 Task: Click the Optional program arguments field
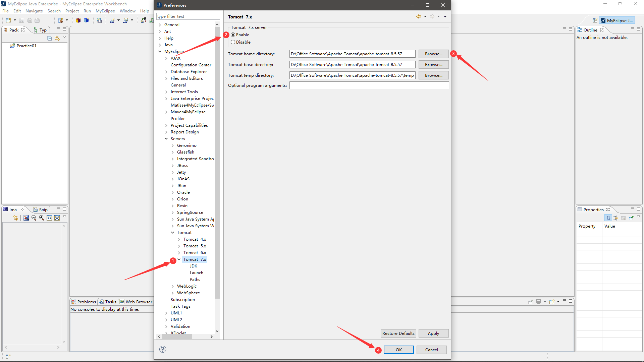point(369,85)
